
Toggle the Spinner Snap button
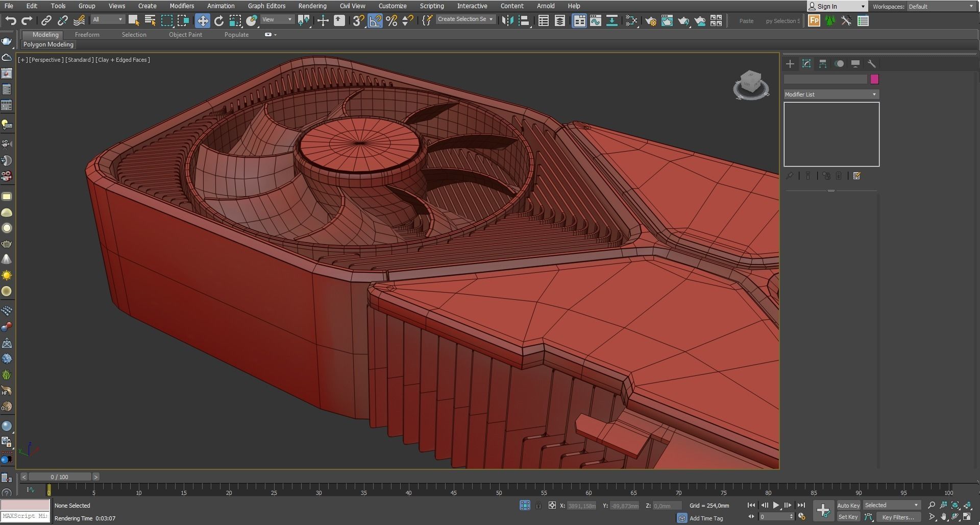tap(408, 20)
